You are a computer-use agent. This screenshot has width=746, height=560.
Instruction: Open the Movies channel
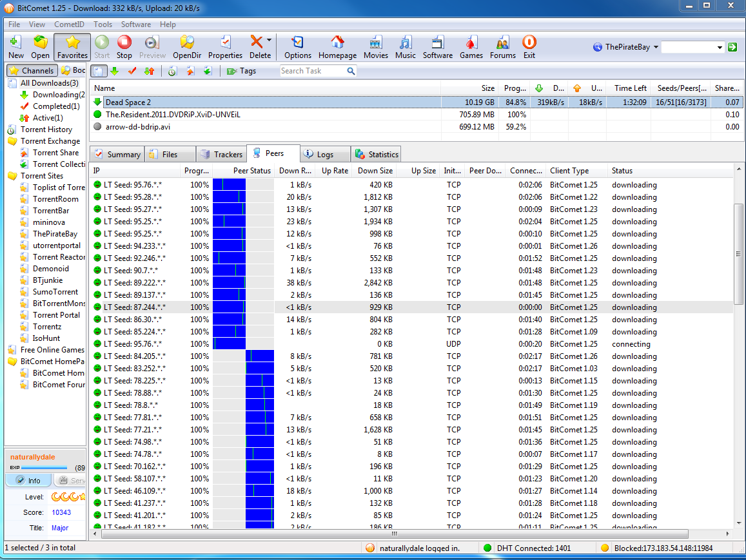click(376, 47)
